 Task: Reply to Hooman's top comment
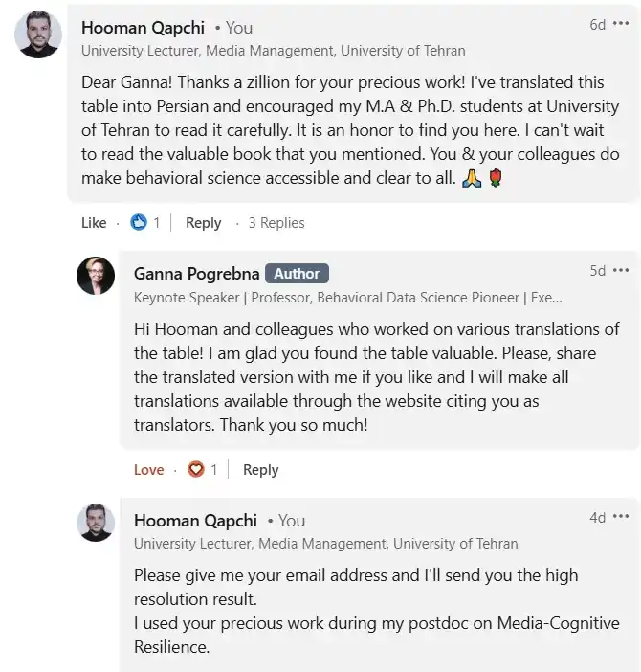point(204,223)
